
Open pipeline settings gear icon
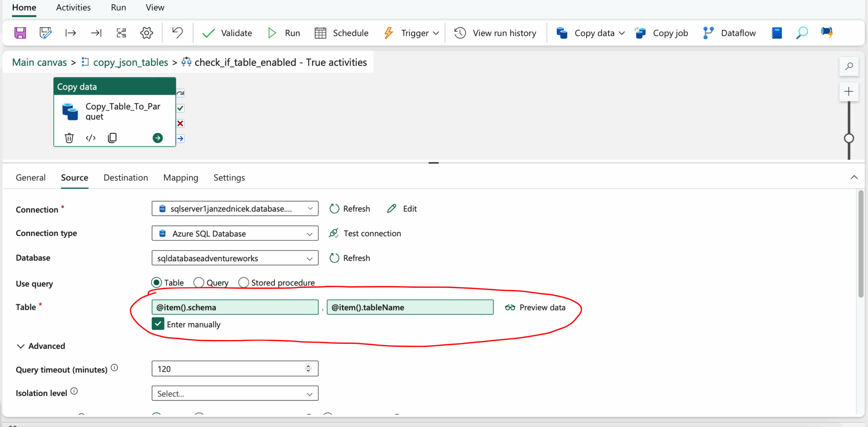point(147,33)
